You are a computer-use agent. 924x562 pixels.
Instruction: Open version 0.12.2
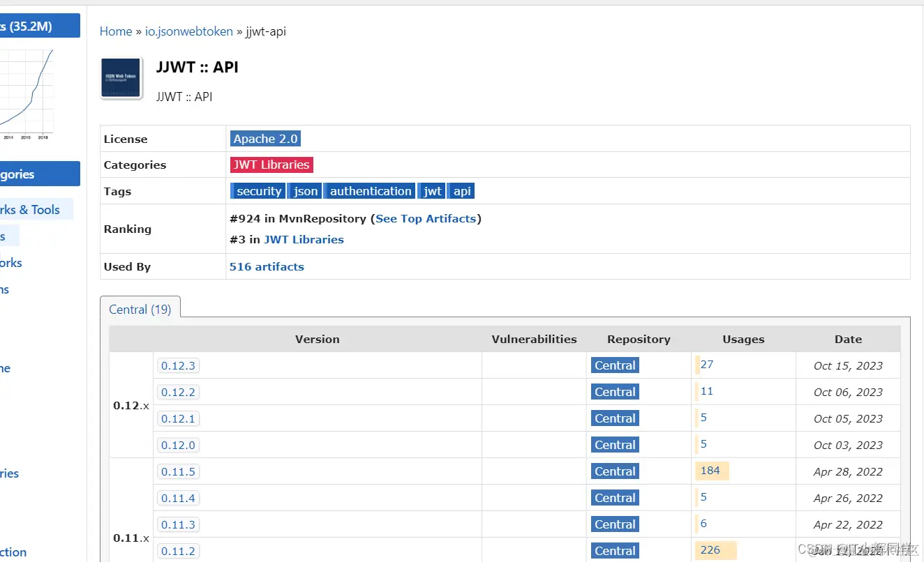point(179,392)
